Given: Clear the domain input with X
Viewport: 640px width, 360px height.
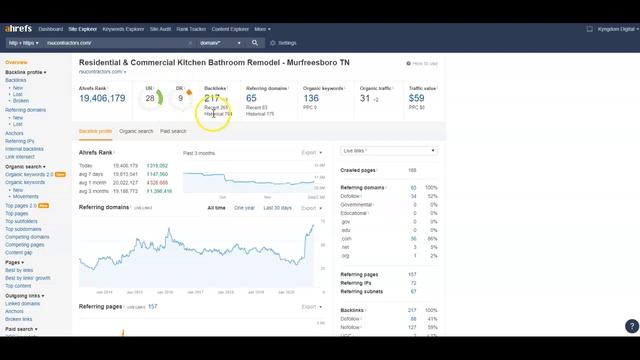Looking at the screenshot, I should click(x=190, y=43).
